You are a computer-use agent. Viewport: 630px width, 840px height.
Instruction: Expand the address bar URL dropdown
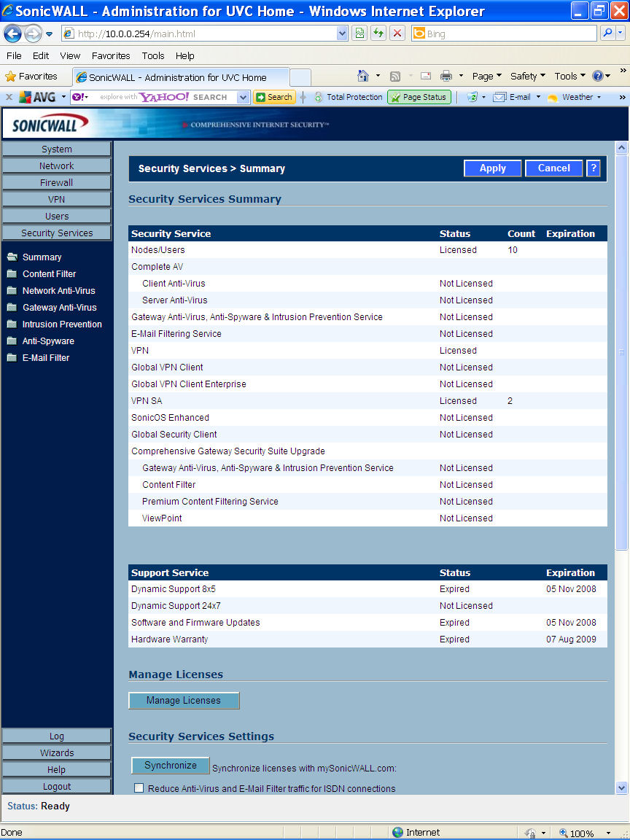(342, 34)
